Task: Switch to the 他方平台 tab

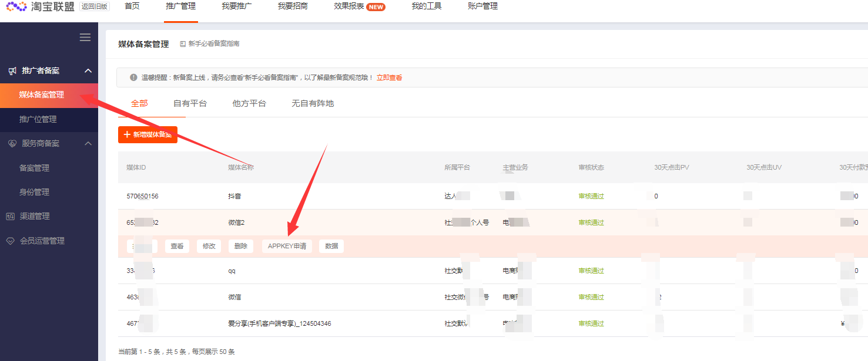Action: (x=249, y=104)
